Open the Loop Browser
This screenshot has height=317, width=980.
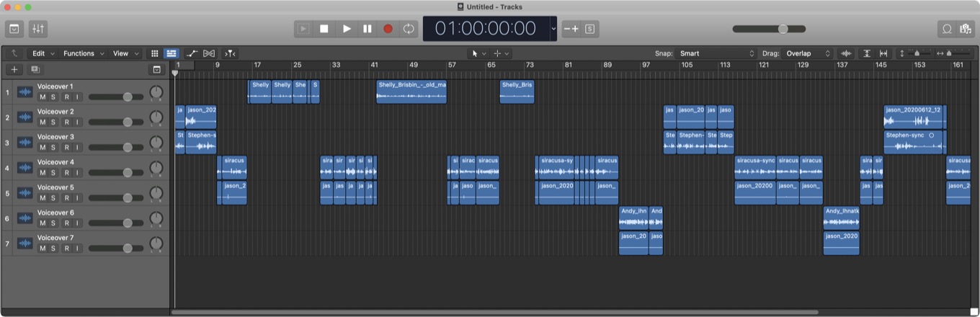pos(947,29)
